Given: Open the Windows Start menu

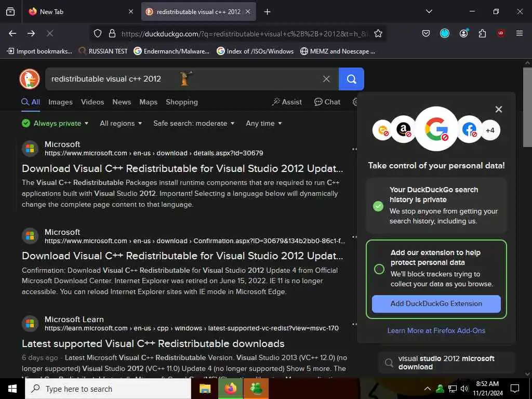Looking at the screenshot, I should (12, 389).
